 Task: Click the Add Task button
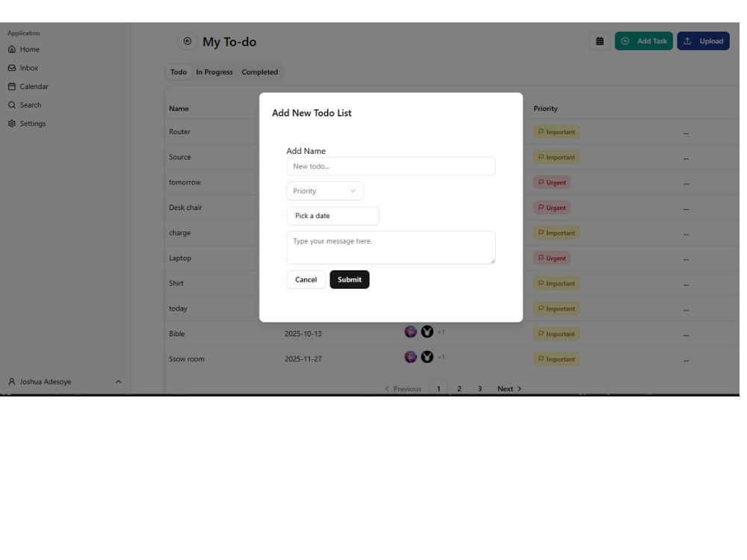(644, 41)
